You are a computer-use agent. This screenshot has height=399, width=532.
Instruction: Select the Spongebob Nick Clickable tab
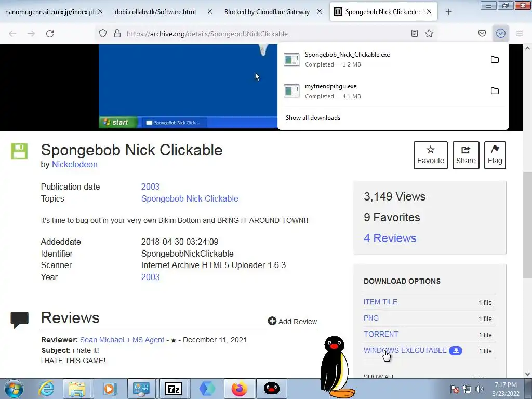(x=383, y=12)
